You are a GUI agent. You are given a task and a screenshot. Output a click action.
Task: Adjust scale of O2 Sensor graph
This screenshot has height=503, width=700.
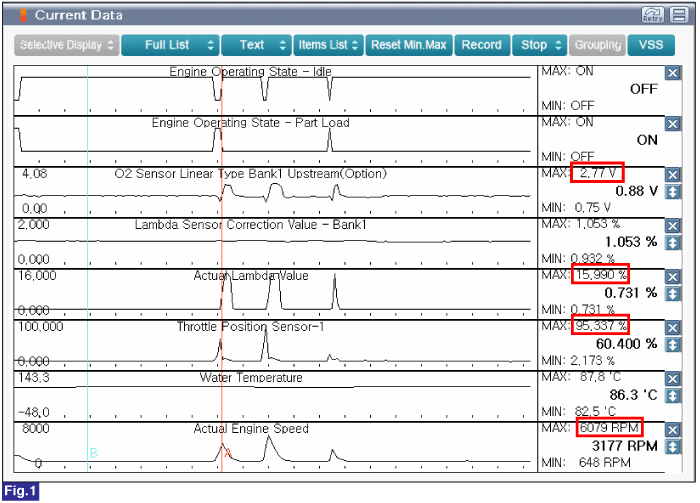point(673,192)
